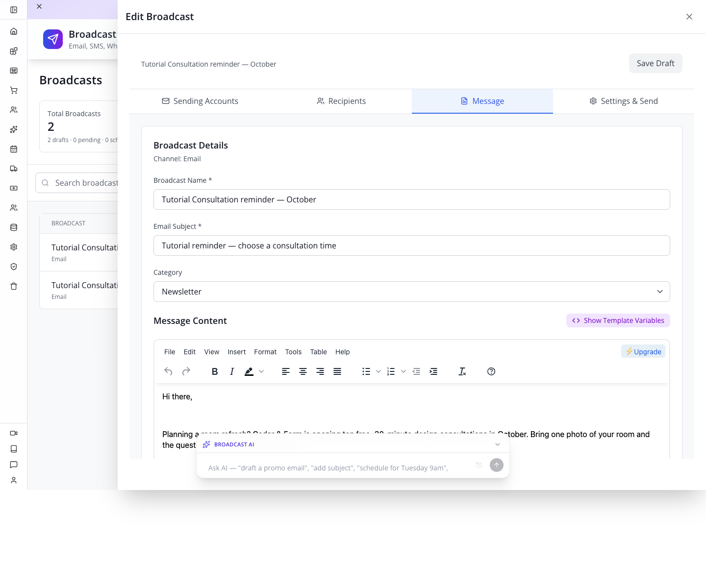Show Template Variables button
Screen dimensions: 706x588
(x=618, y=320)
